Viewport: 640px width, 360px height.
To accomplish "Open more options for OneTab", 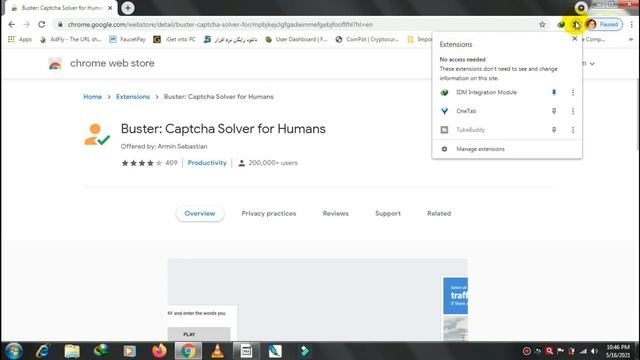I will 573,111.
